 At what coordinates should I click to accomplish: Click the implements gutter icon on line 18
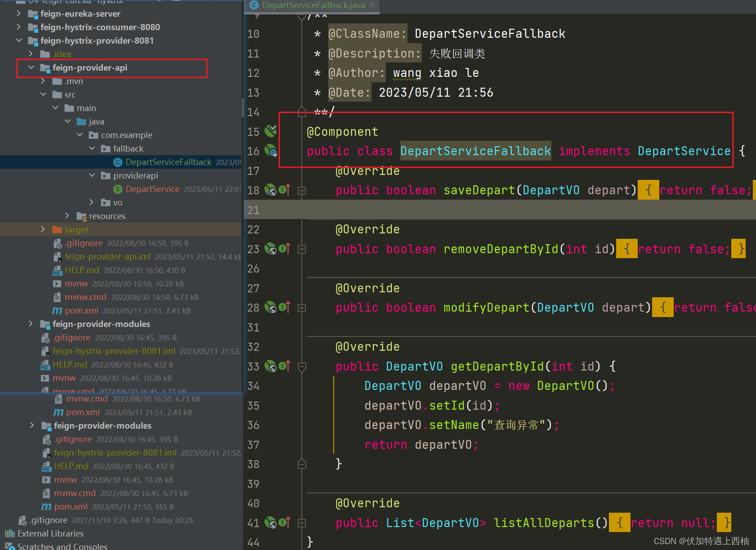click(285, 190)
